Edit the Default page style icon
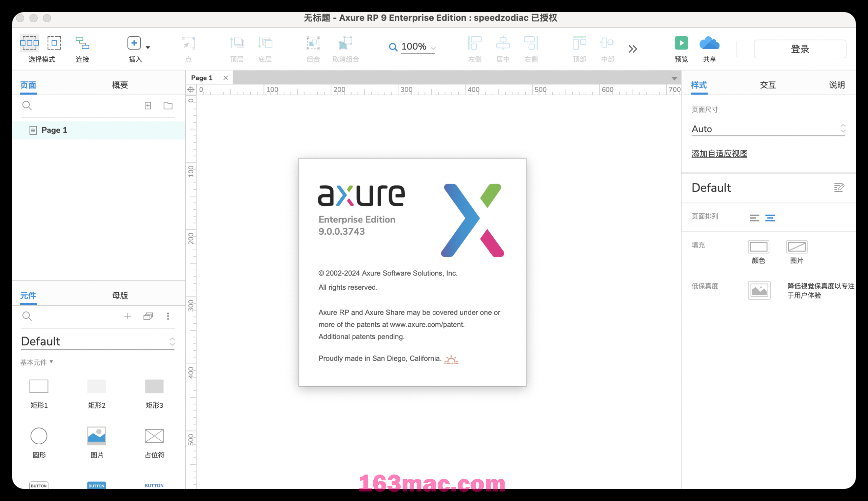868x501 pixels. coord(839,188)
